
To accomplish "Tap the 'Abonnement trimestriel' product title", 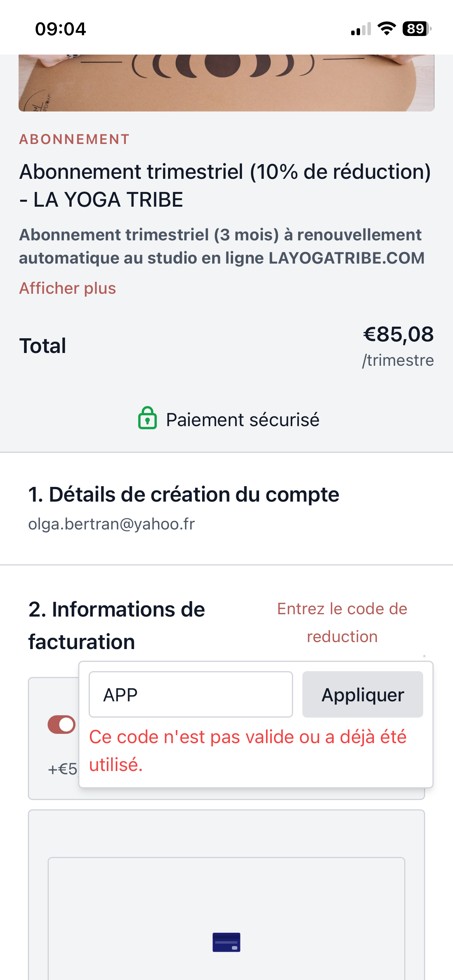I will [225, 186].
